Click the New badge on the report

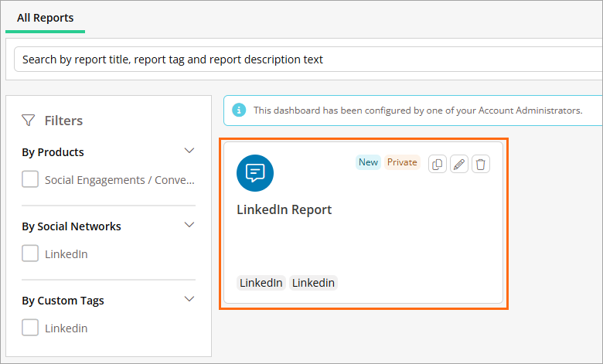[x=368, y=162]
